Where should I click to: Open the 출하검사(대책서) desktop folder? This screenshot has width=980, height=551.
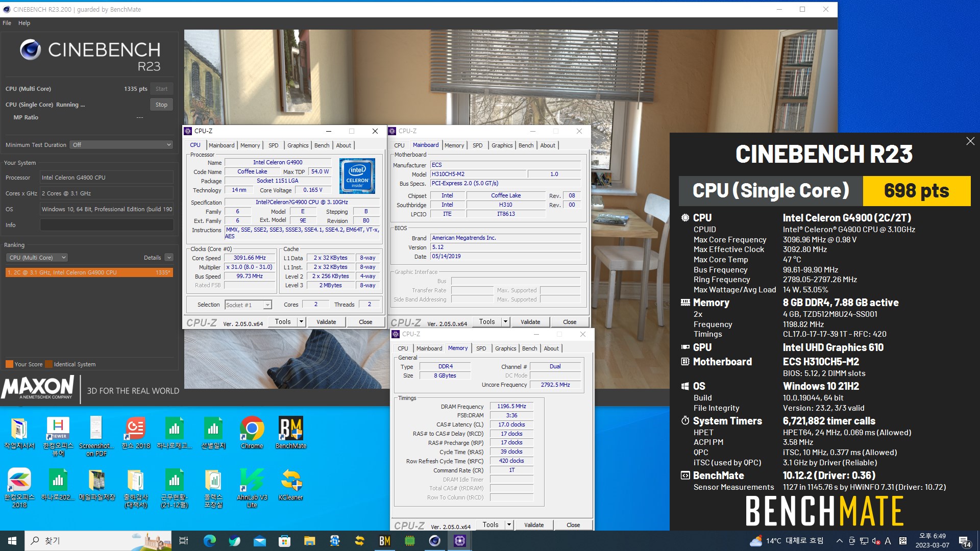point(136,488)
